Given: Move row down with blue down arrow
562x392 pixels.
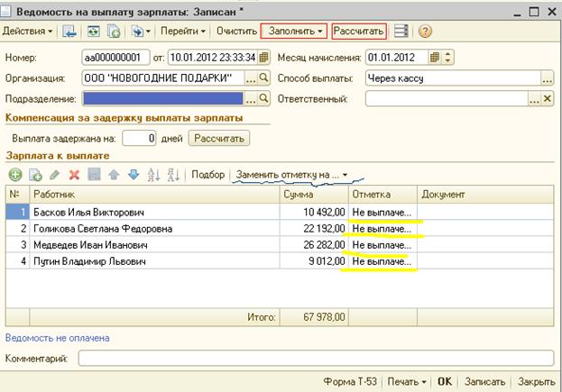Looking at the screenshot, I should 134,174.
